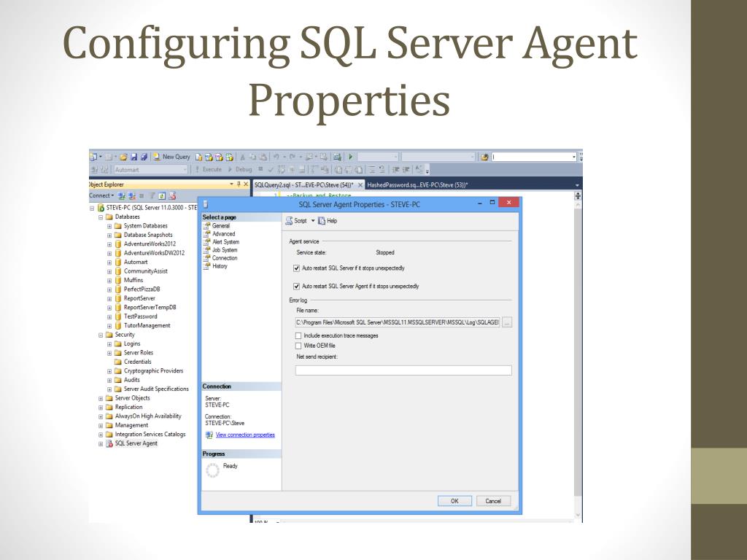The width and height of the screenshot is (747, 560).
Task: Click the view connection properties icon
Action: click(x=209, y=435)
